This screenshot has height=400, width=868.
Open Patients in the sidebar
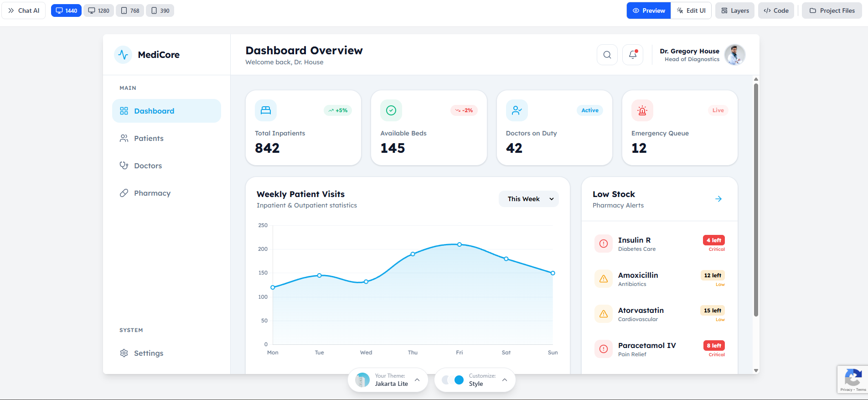click(x=149, y=138)
